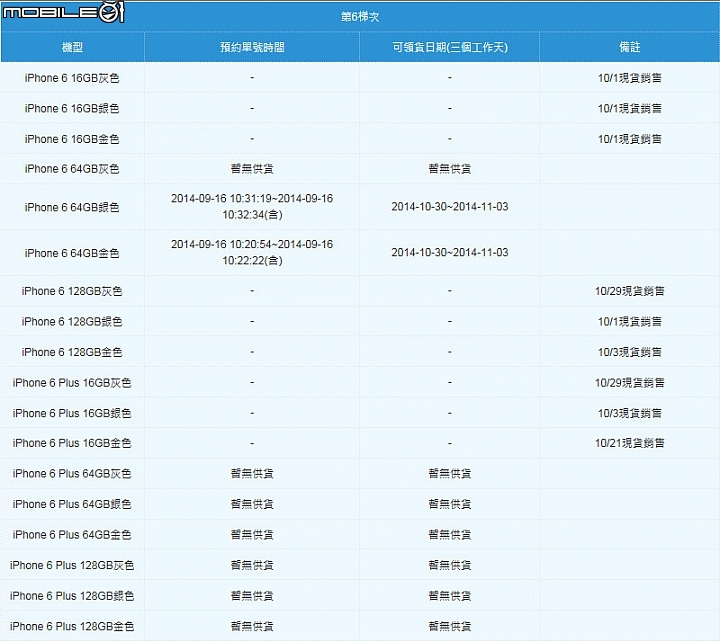Select iPhone 6 Plus 128GB灰色 row label
This screenshot has height=642, width=720.
point(72,565)
